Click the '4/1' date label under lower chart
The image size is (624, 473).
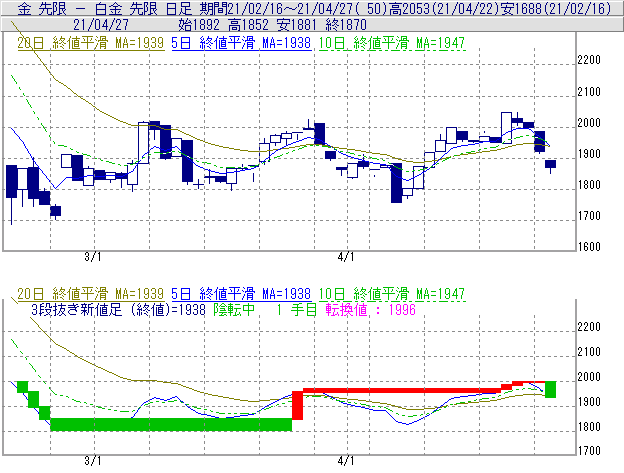346,461
